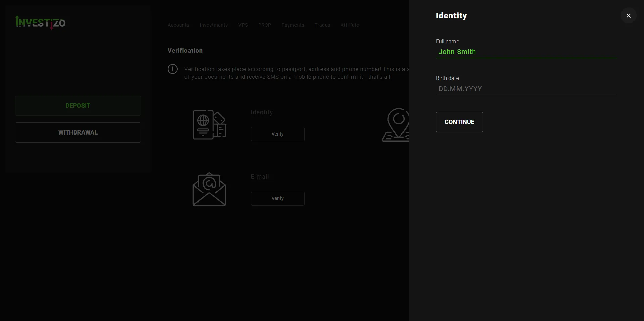Open the Investments menu item

pos(214,25)
